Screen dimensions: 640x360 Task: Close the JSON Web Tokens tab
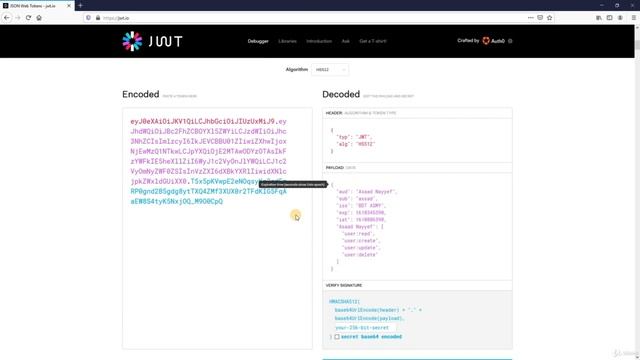69,6
